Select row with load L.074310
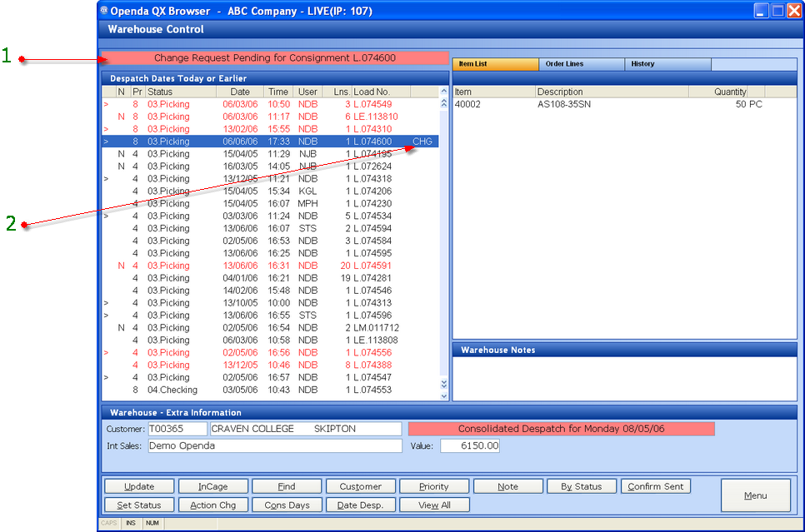Viewport: 805px width, 532px height. 271,129
